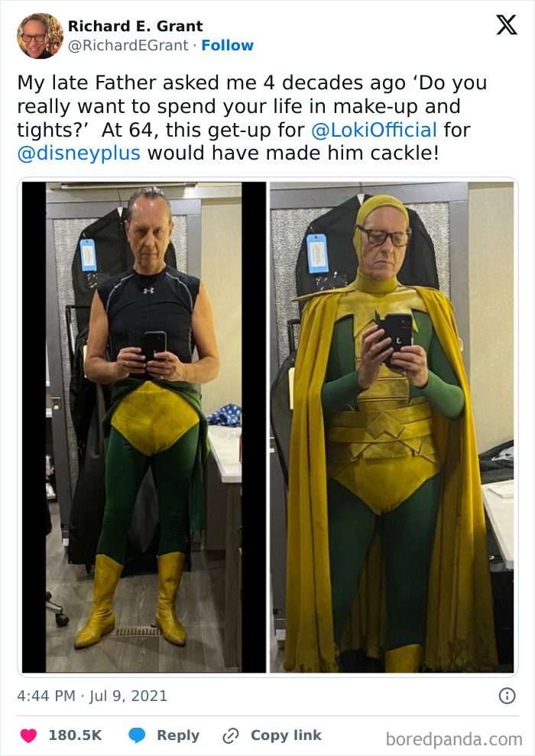
Task: Click the Copy link text
Action: [x=286, y=735]
